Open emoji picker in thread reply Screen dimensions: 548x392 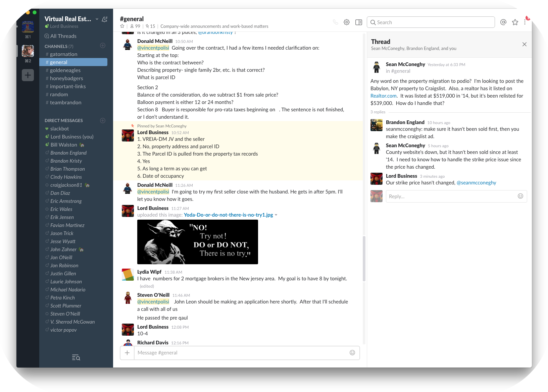(520, 196)
